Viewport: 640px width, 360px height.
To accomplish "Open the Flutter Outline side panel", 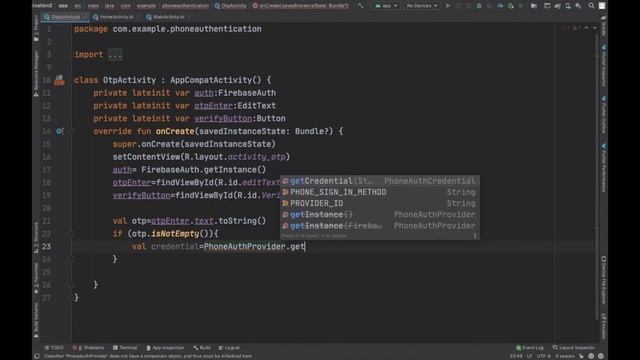I will tap(604, 115).
